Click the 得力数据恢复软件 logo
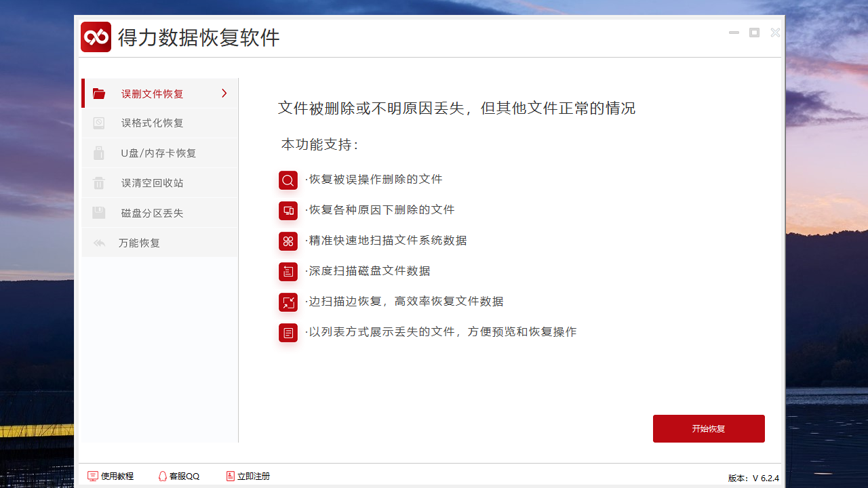Screen dimensions: 868x488 (x=96, y=37)
